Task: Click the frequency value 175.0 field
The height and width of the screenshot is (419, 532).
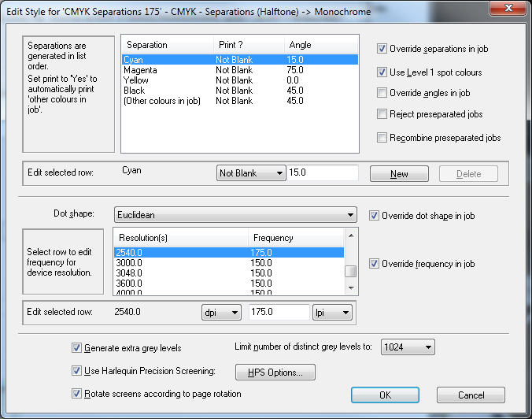Action: 279,313
